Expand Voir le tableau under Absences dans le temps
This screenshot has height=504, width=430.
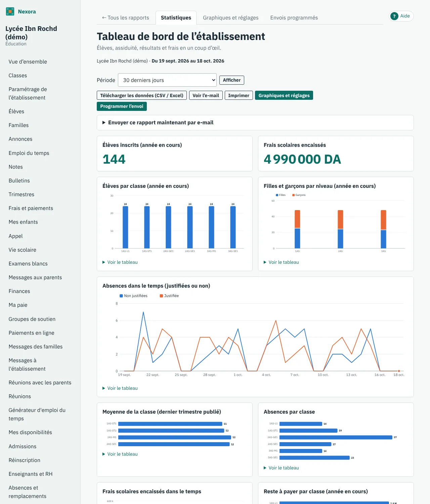[120, 388]
